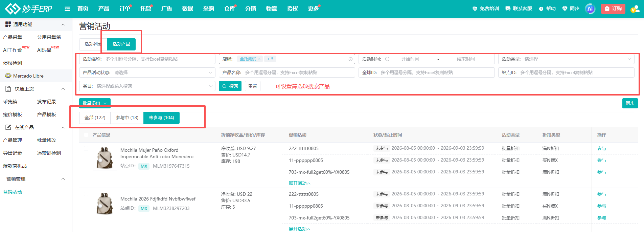Focus the 全球ID input field

[427, 72]
